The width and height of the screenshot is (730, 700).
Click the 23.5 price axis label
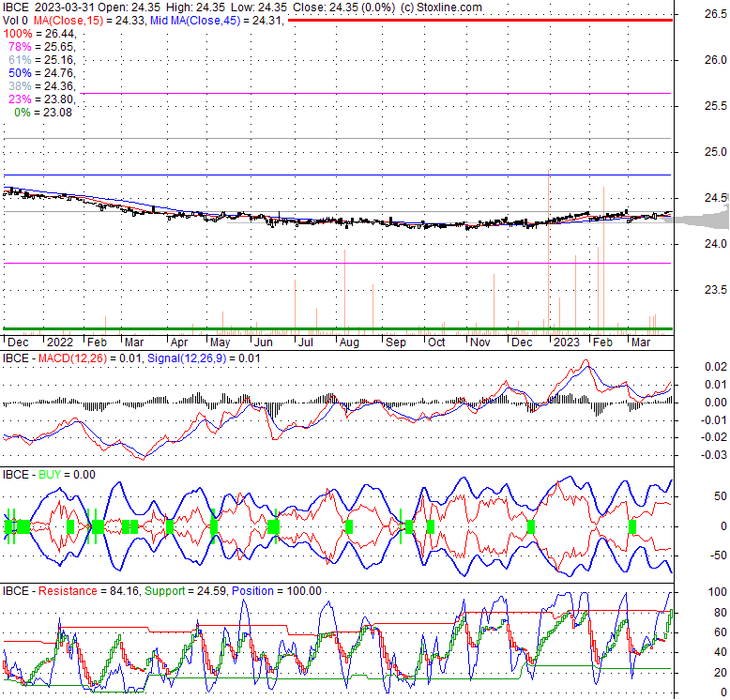pyautogui.click(x=716, y=290)
